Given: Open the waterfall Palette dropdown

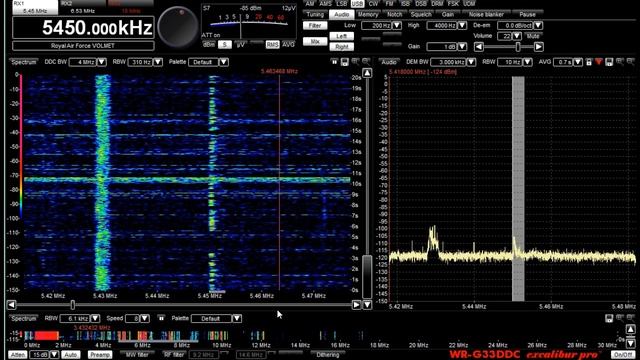Looking at the screenshot, I should [224, 62].
